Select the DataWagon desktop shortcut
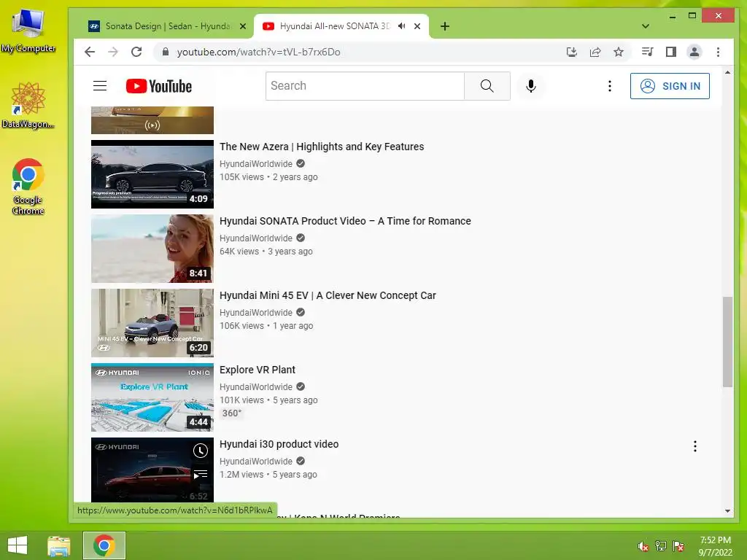 coord(28,105)
